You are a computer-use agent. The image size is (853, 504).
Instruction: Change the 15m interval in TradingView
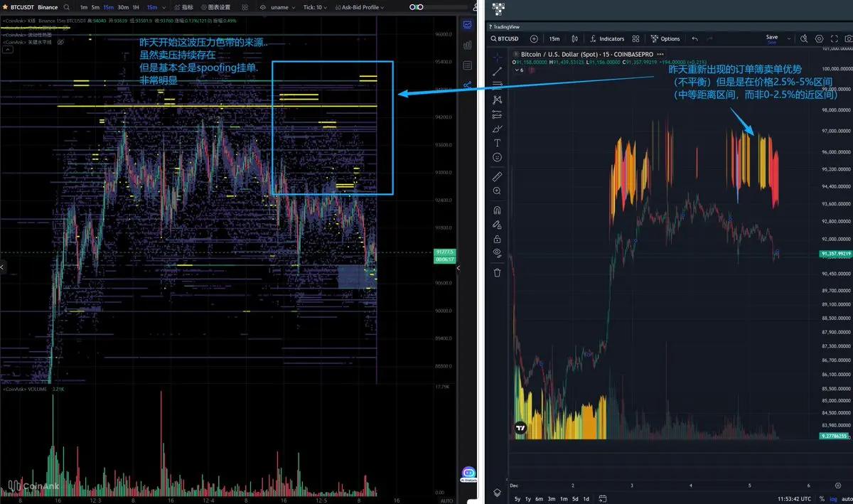point(554,39)
